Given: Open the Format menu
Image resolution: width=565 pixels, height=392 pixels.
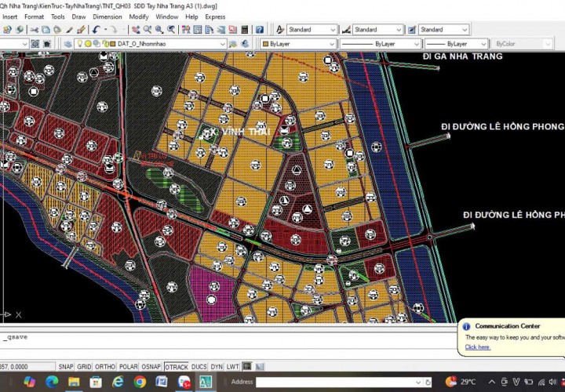Looking at the screenshot, I should coord(34,16).
